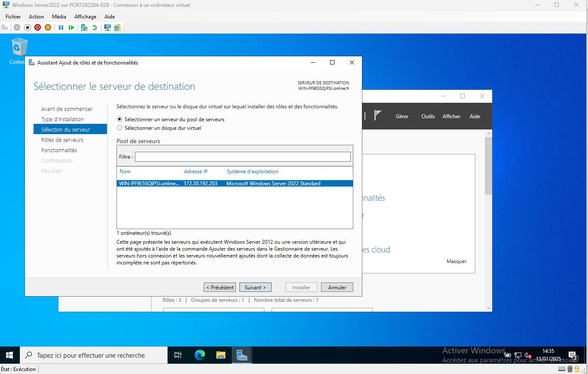Click the Server Manager vertical scrollbar
The width and height of the screenshot is (588, 374).
[x=488, y=166]
